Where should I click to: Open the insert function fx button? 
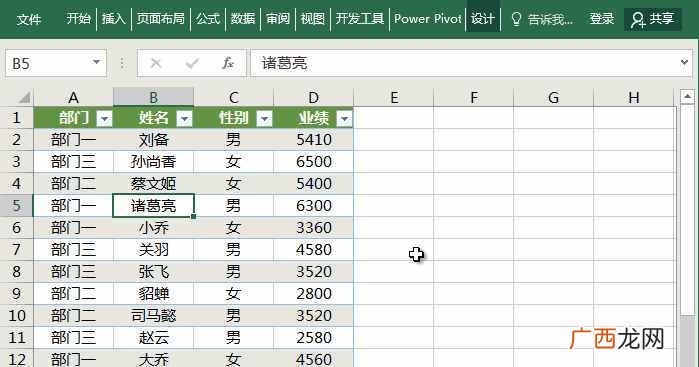click(x=228, y=63)
